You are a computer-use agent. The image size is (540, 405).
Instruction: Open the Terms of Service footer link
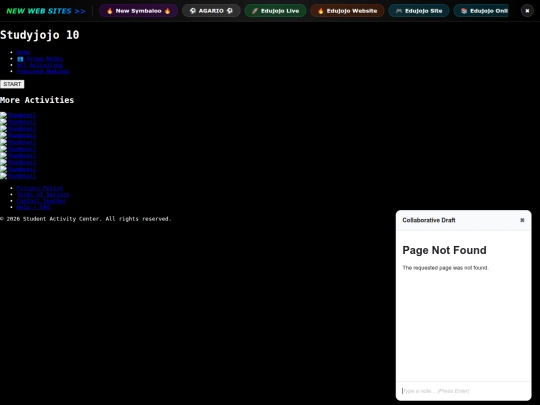point(43,194)
